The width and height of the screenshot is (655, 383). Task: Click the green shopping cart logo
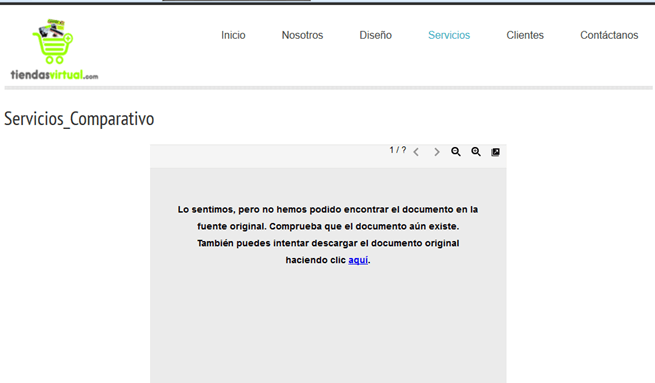[x=53, y=41]
